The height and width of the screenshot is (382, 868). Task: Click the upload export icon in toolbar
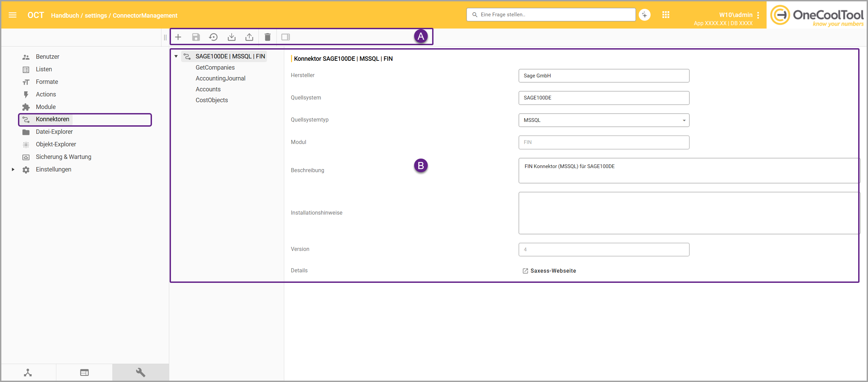(249, 37)
